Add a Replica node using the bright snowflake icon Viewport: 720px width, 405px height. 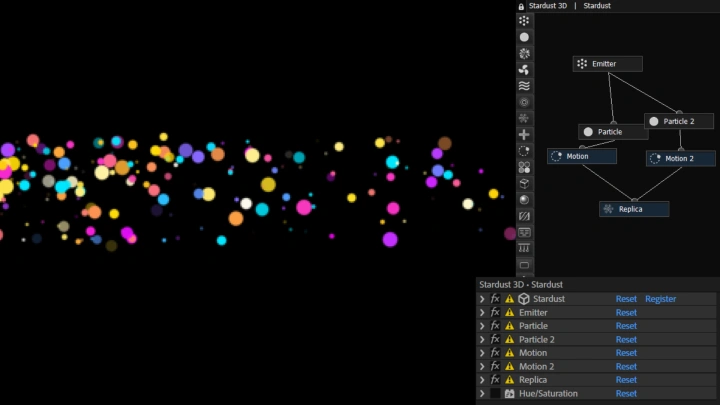[x=524, y=53]
